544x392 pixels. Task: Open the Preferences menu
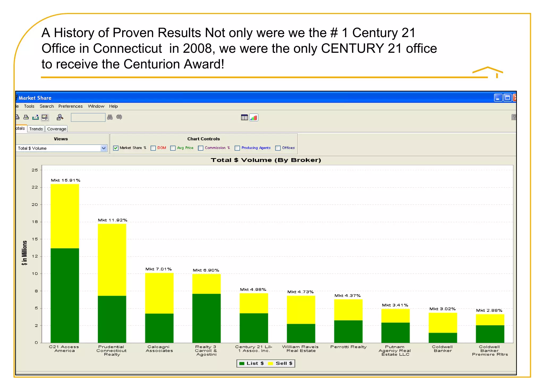(x=70, y=106)
